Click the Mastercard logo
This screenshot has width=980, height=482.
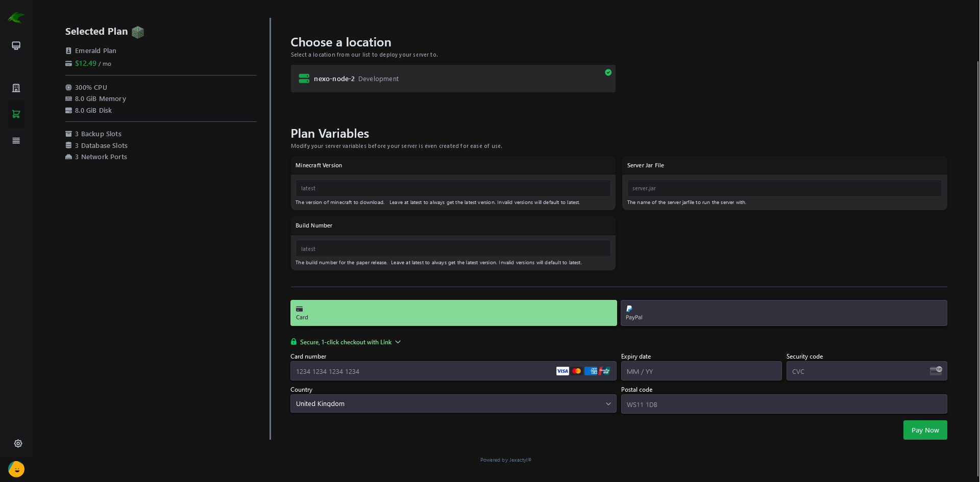point(577,371)
